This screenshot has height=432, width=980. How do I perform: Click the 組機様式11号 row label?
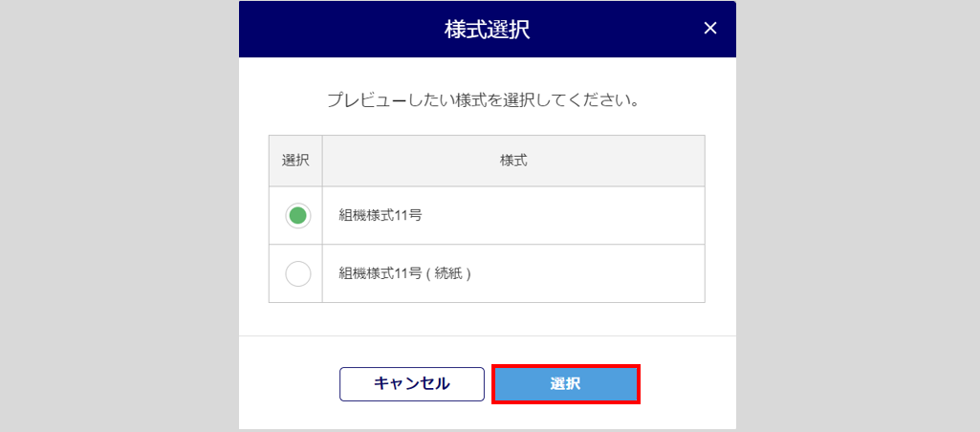click(x=381, y=216)
